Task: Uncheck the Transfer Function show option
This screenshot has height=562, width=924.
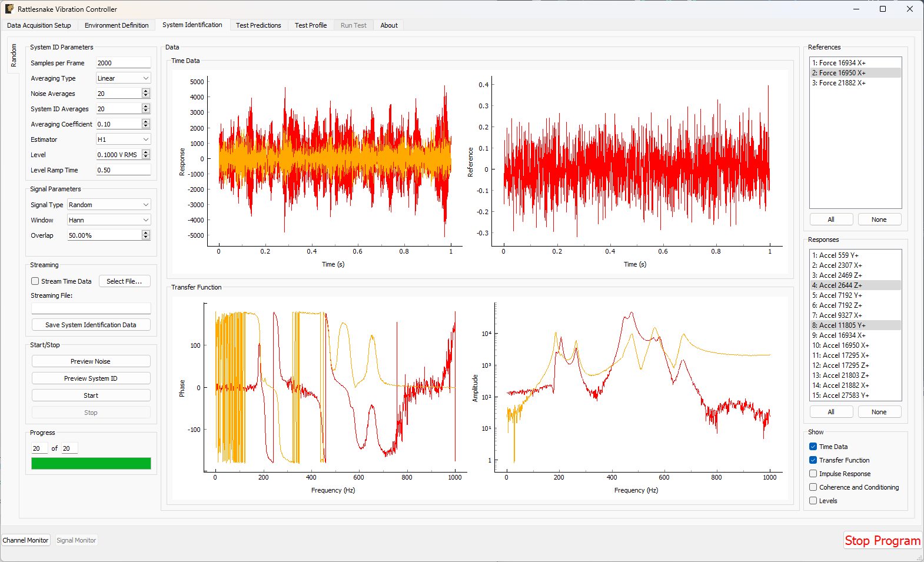Action: [813, 460]
